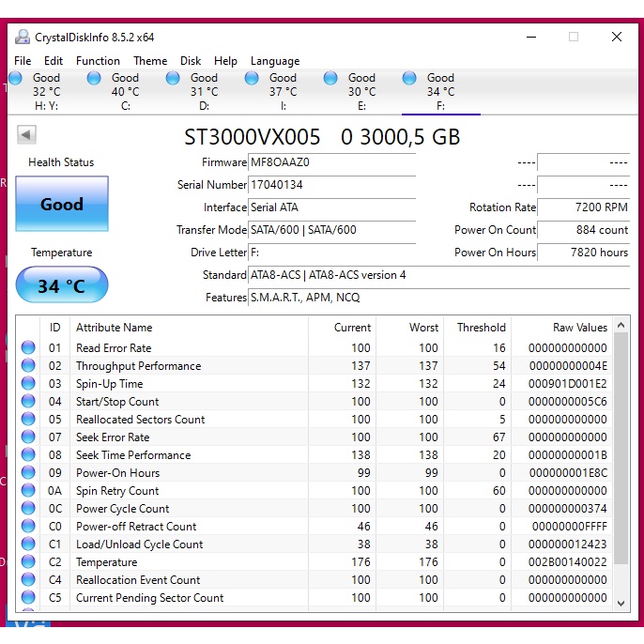Click the attribute list scroll up arrow

(621, 326)
